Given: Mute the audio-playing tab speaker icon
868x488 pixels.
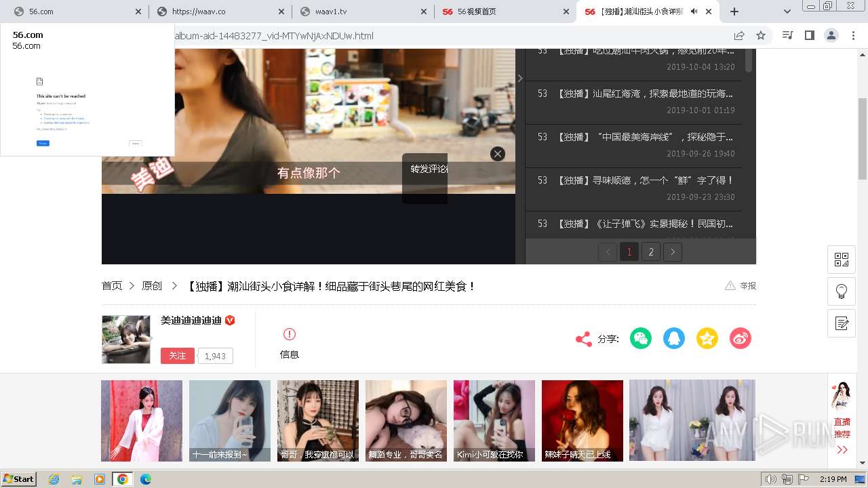Looking at the screenshot, I should [694, 12].
